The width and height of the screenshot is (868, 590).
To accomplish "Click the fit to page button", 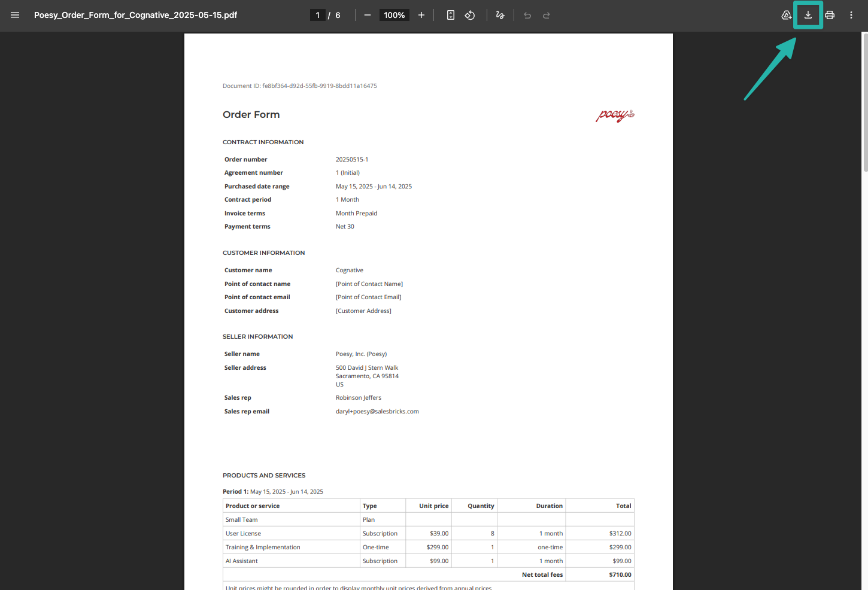I will click(x=451, y=15).
